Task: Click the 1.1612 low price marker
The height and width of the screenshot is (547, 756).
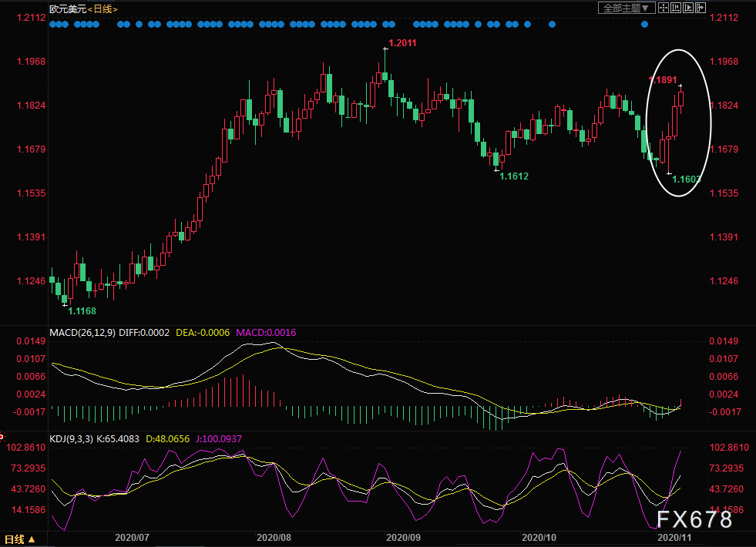Action: click(x=514, y=176)
